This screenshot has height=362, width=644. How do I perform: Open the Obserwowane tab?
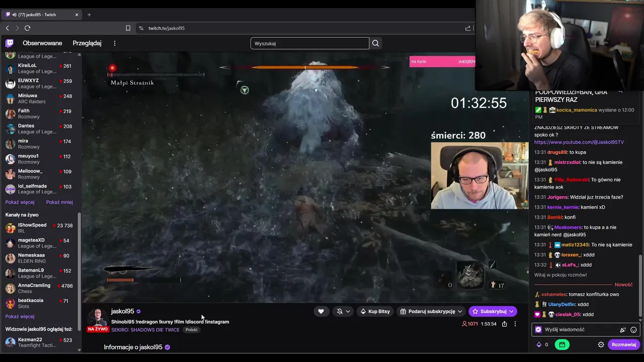(42, 43)
